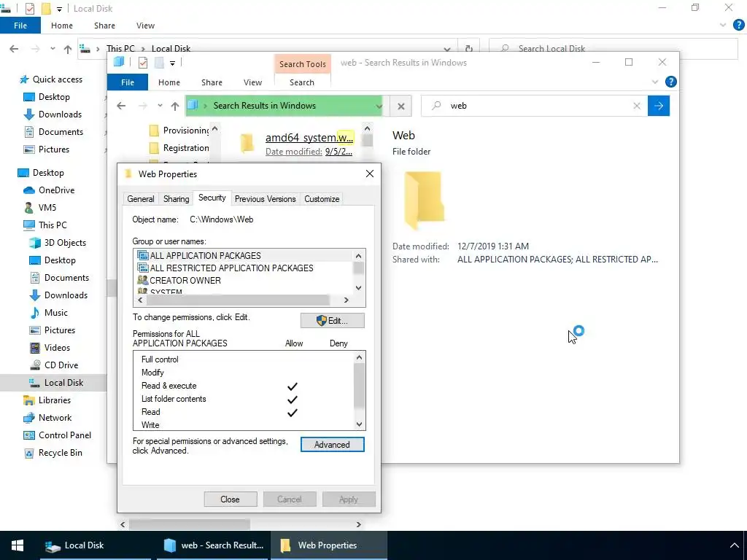
Task: Click the right arrow of the group names horizontal scrollbar
Action: coord(347,300)
